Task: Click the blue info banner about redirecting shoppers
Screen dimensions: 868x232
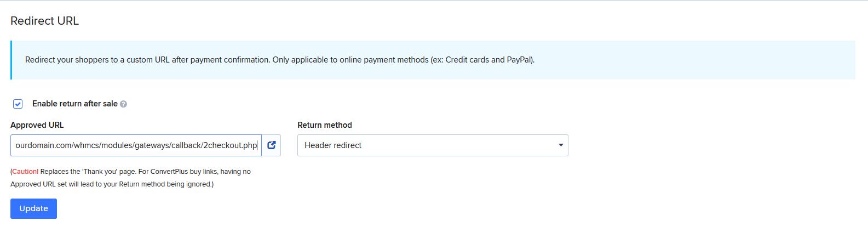Action: (x=433, y=60)
